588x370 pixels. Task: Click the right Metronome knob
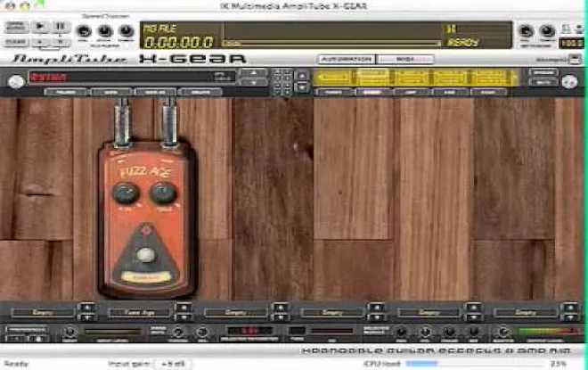[x=547, y=31]
